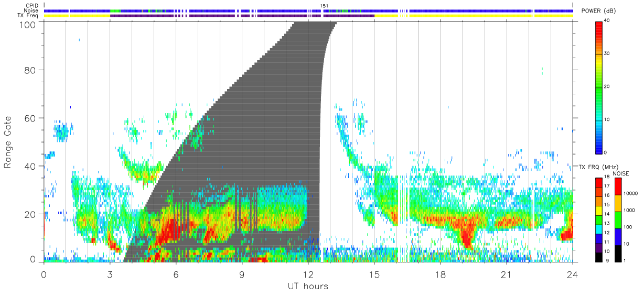Click the 100 tick on Range Gate axis
The width and height of the screenshot is (644, 297).
coord(27,24)
